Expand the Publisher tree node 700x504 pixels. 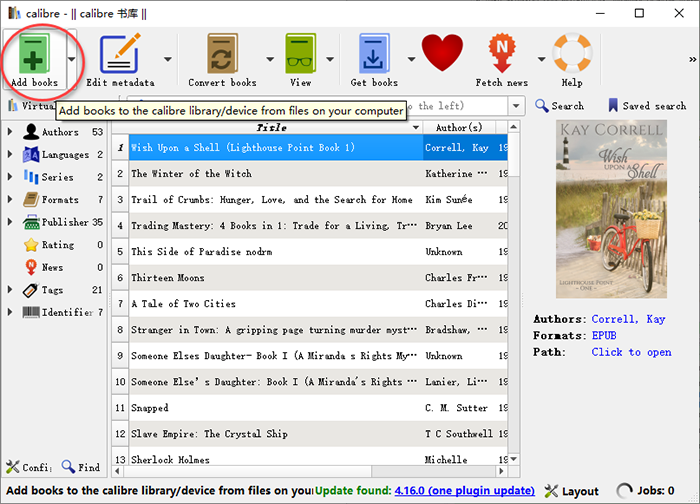point(10,221)
